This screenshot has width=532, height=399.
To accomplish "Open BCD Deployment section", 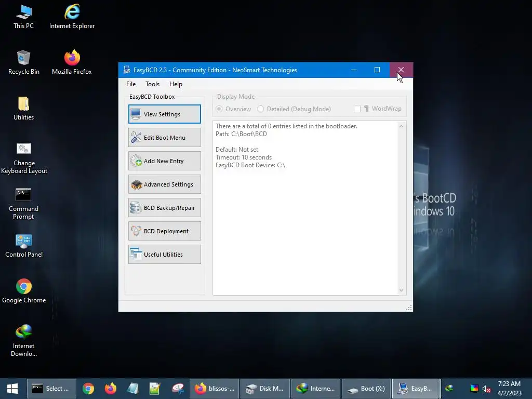I will click(165, 231).
